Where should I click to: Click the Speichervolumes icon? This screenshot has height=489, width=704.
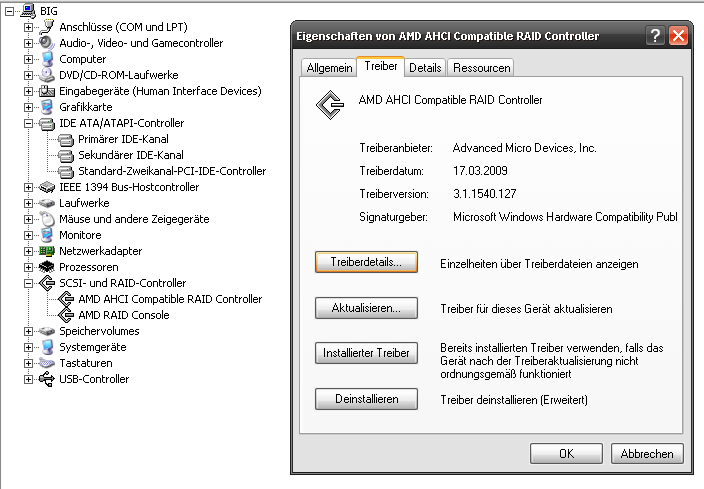[x=47, y=331]
